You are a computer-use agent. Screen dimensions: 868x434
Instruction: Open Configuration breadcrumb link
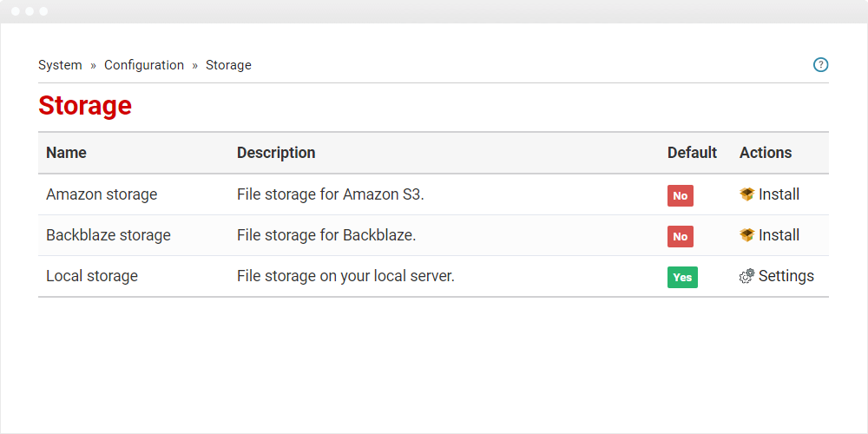[x=144, y=65]
